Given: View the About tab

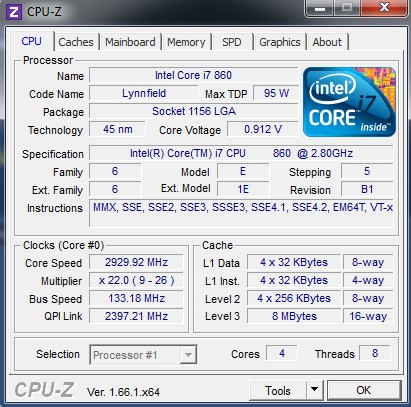Looking at the screenshot, I should [327, 42].
